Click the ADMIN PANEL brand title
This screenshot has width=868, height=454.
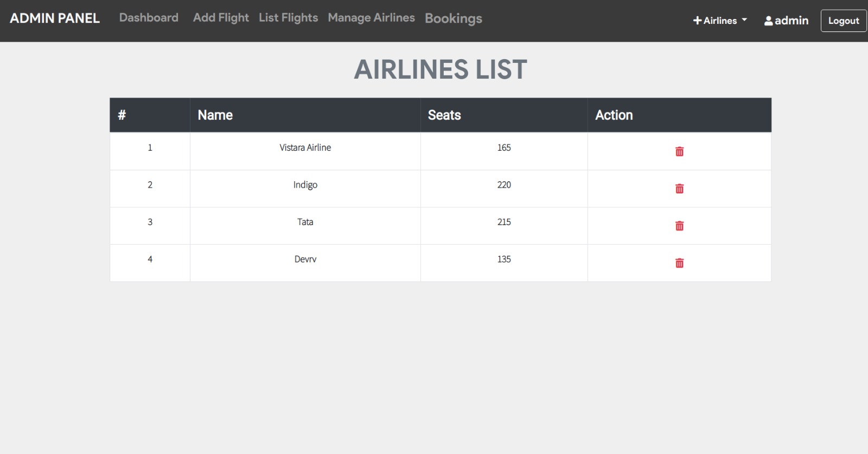click(x=54, y=18)
